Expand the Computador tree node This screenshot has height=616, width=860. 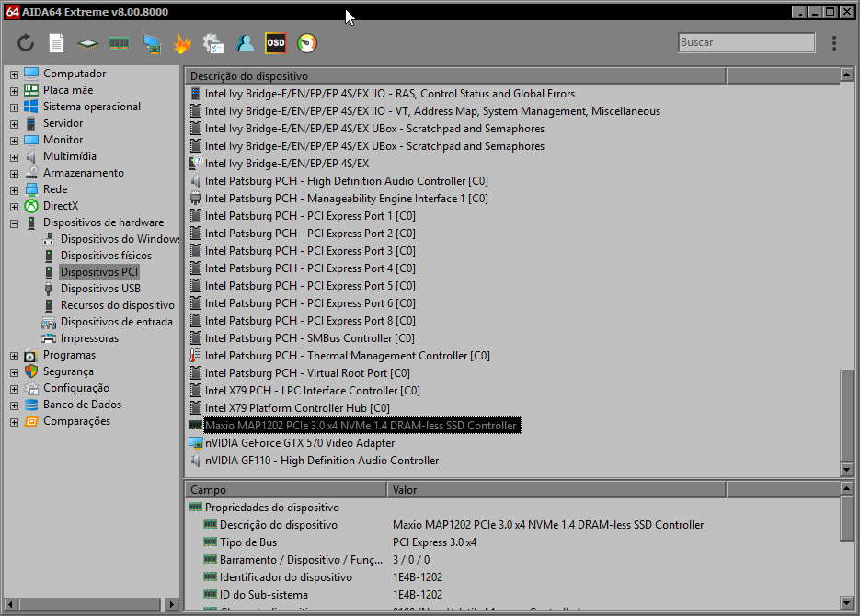coord(15,74)
